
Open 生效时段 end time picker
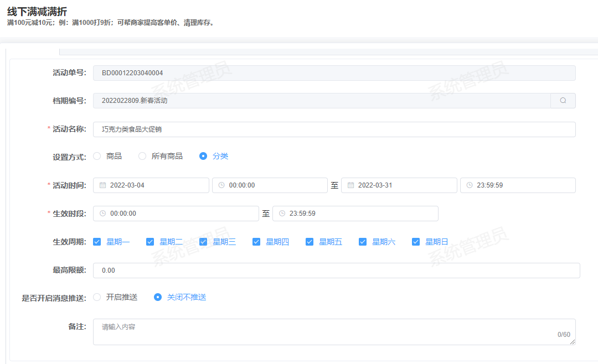coord(355,214)
